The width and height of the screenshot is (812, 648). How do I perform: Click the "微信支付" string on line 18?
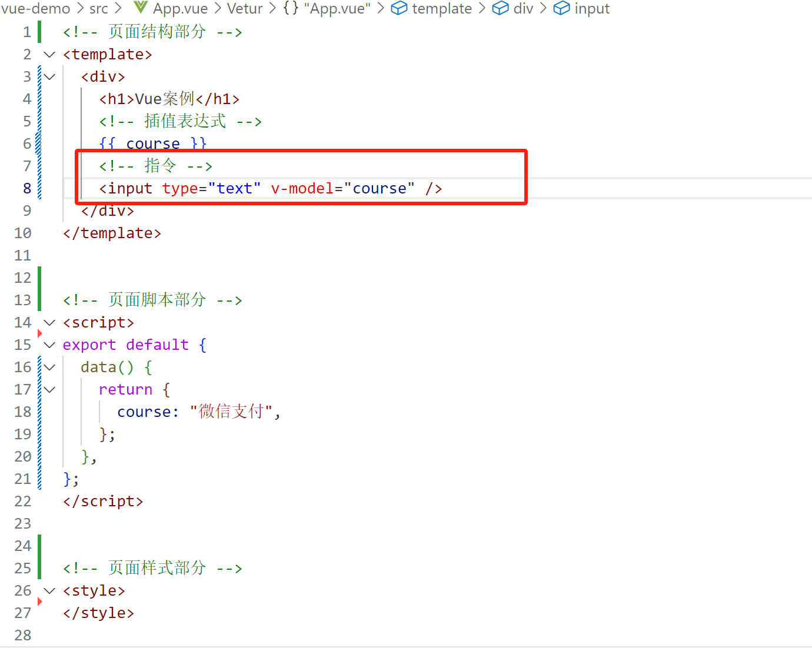[231, 412]
